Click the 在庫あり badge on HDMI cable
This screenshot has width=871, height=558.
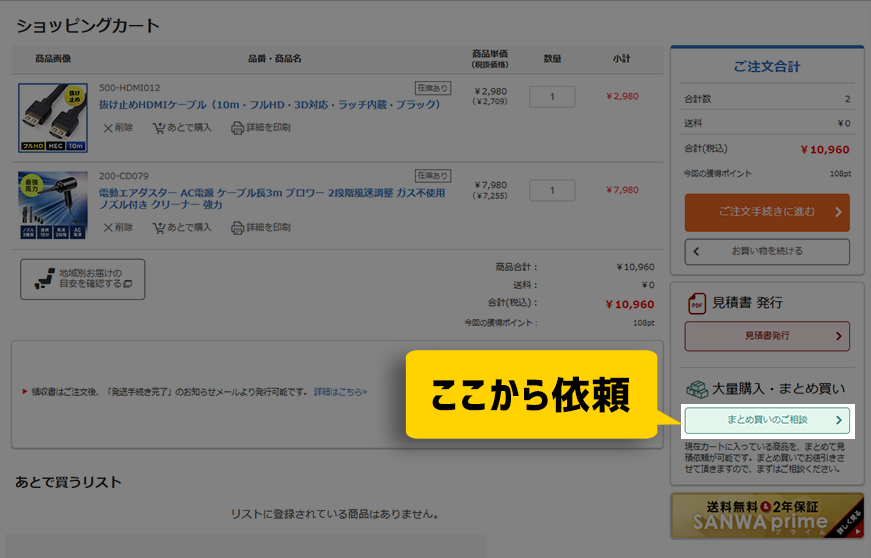click(x=433, y=88)
